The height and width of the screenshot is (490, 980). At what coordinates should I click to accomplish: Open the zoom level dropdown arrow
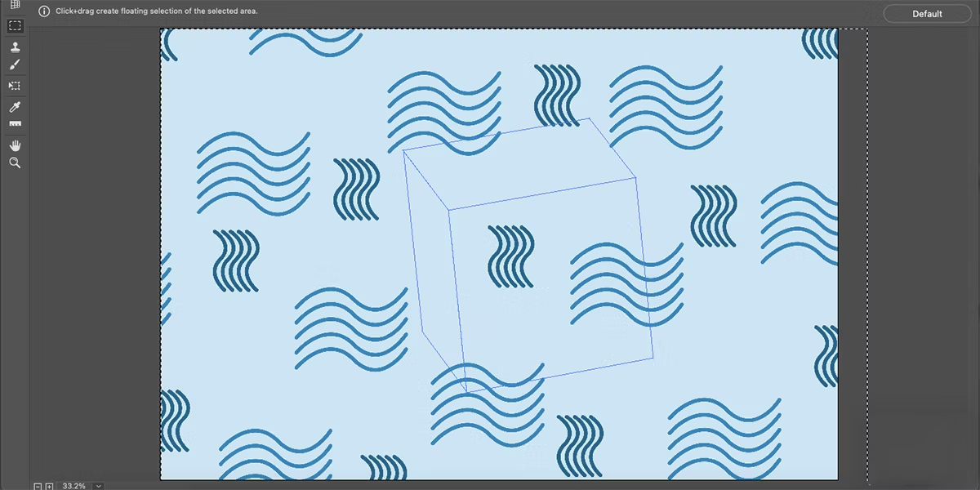(99, 486)
